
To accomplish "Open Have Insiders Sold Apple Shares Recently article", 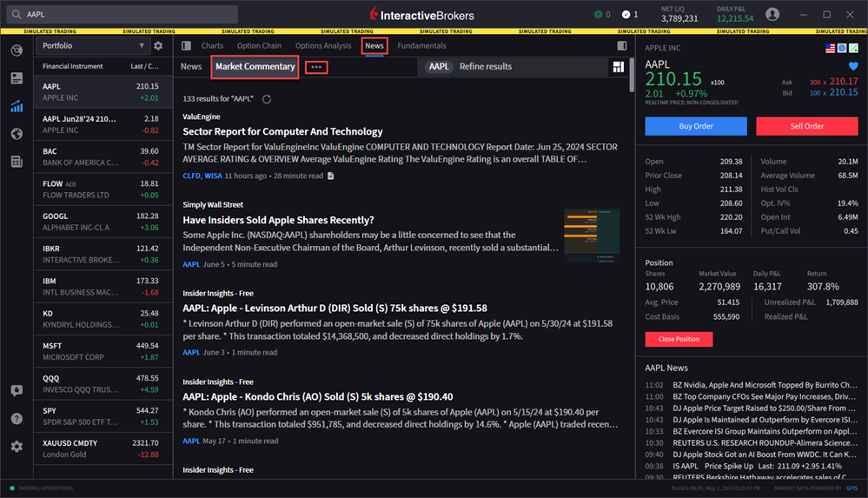I will point(278,221).
